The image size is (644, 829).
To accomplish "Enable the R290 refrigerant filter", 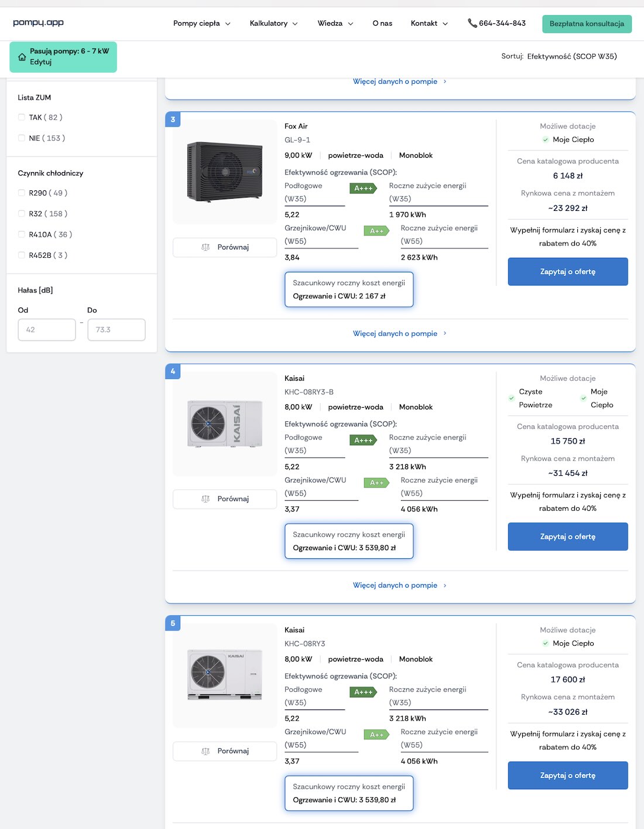I will [x=22, y=193].
